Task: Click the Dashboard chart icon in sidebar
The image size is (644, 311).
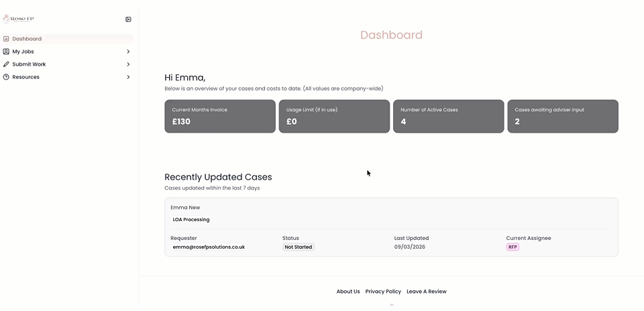Action: coord(6,39)
